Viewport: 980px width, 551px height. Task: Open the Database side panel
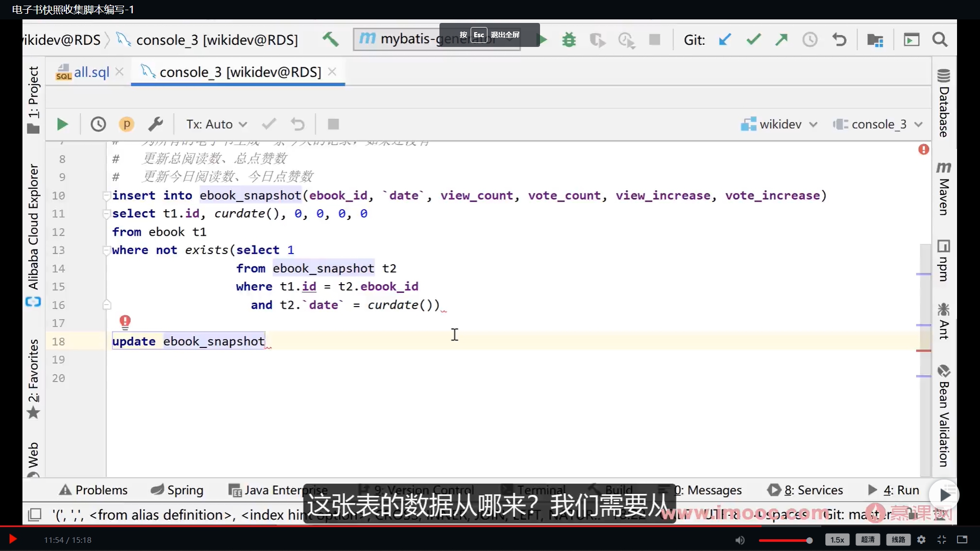click(943, 104)
